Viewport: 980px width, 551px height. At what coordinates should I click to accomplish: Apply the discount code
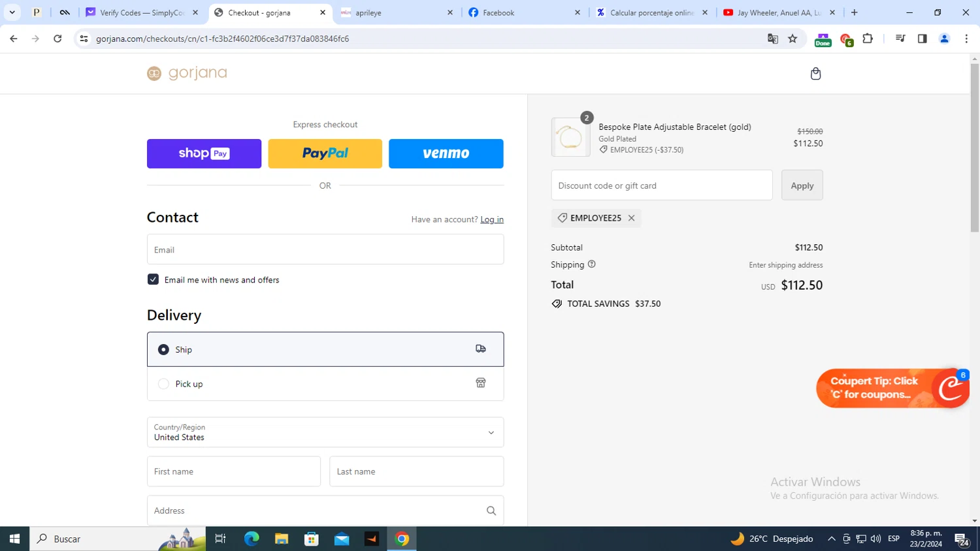[802, 185]
